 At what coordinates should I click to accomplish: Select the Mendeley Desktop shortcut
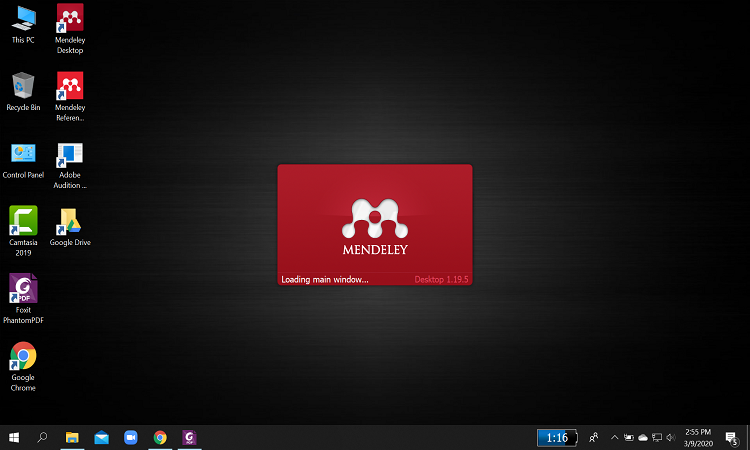pyautogui.click(x=70, y=29)
